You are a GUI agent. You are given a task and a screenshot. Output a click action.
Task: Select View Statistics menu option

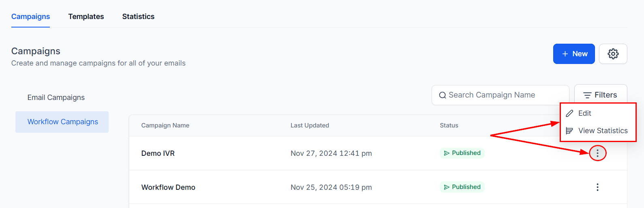coord(603,131)
